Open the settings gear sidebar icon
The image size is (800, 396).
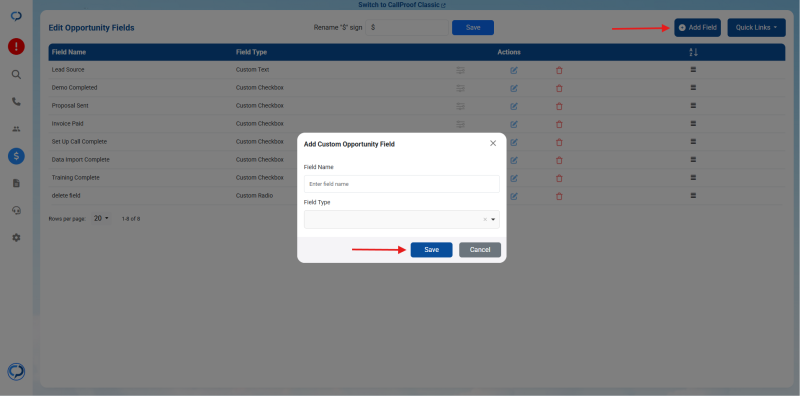point(16,237)
